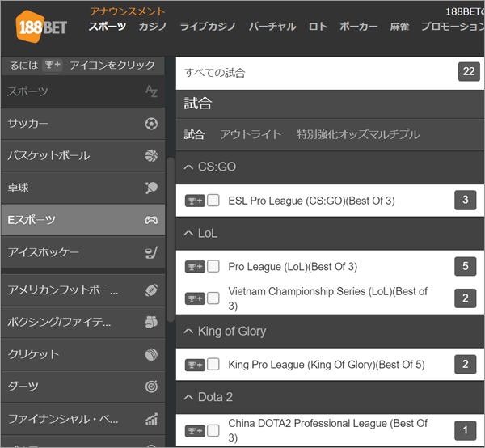Open the A-Z sports sort icon
This screenshot has height=448, width=485.
(x=151, y=91)
